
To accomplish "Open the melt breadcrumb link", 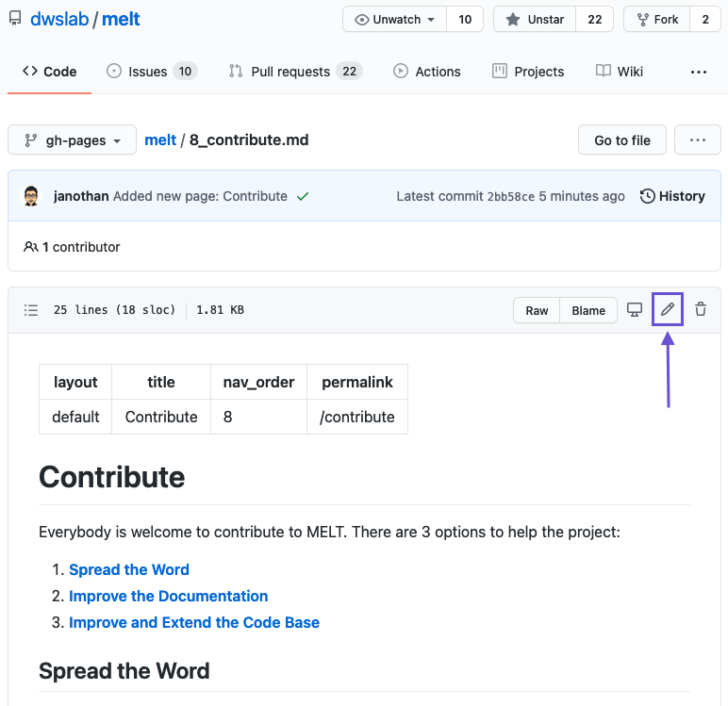I will [x=160, y=140].
